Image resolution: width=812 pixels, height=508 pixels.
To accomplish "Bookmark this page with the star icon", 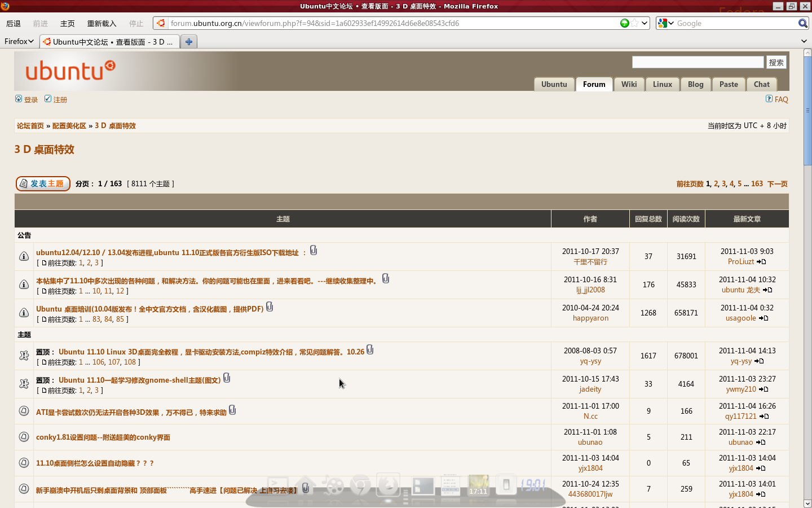I will [635, 23].
